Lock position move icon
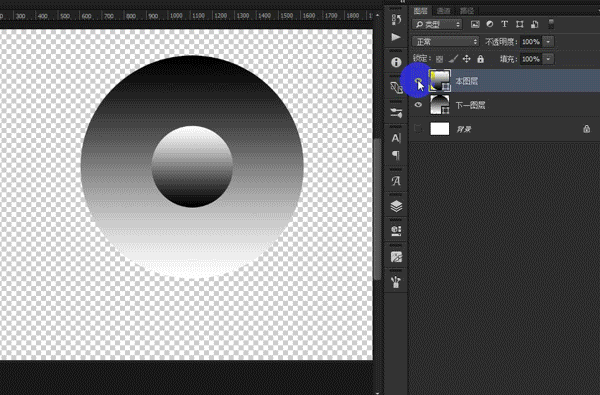The height and width of the screenshot is (395, 600). (x=466, y=59)
